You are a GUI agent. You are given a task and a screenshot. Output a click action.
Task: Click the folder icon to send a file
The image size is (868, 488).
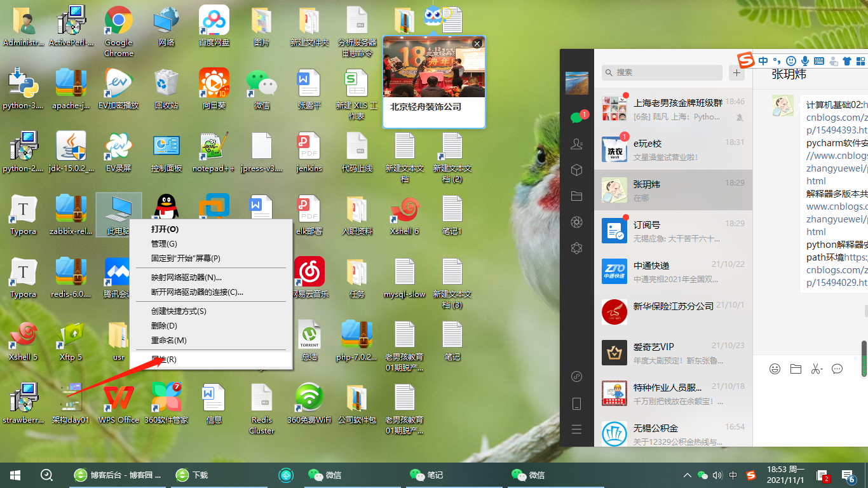(796, 369)
